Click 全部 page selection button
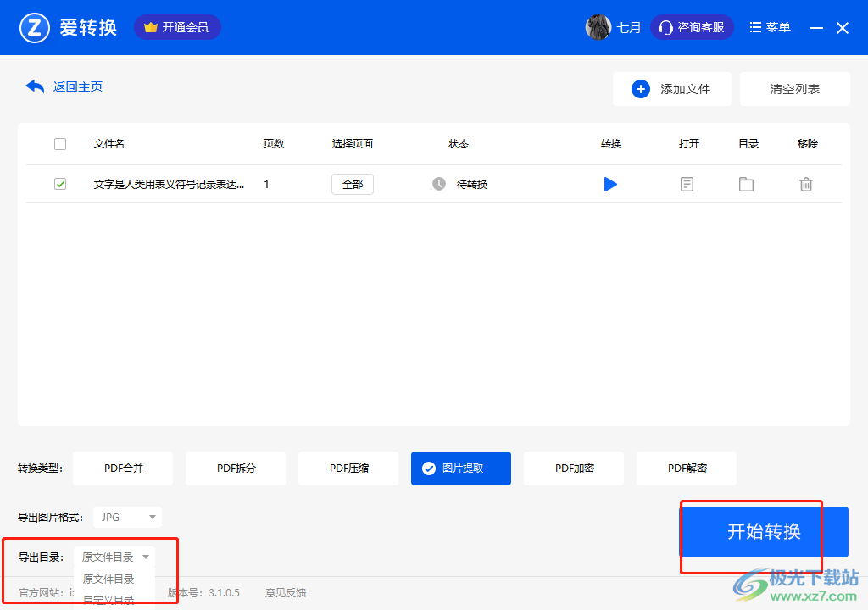This screenshot has width=868, height=610. tap(353, 184)
